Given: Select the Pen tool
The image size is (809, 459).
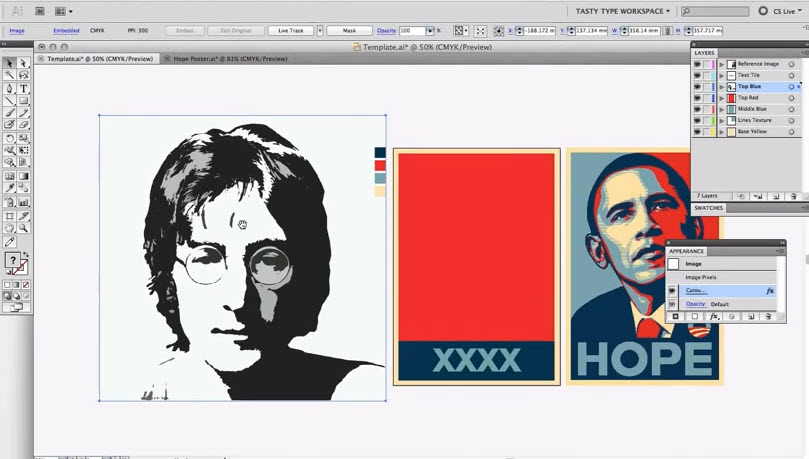Looking at the screenshot, I should point(9,89).
